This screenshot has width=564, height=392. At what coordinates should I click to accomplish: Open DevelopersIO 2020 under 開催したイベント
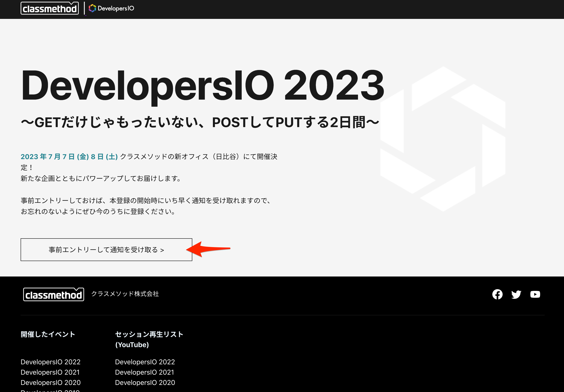pos(51,382)
